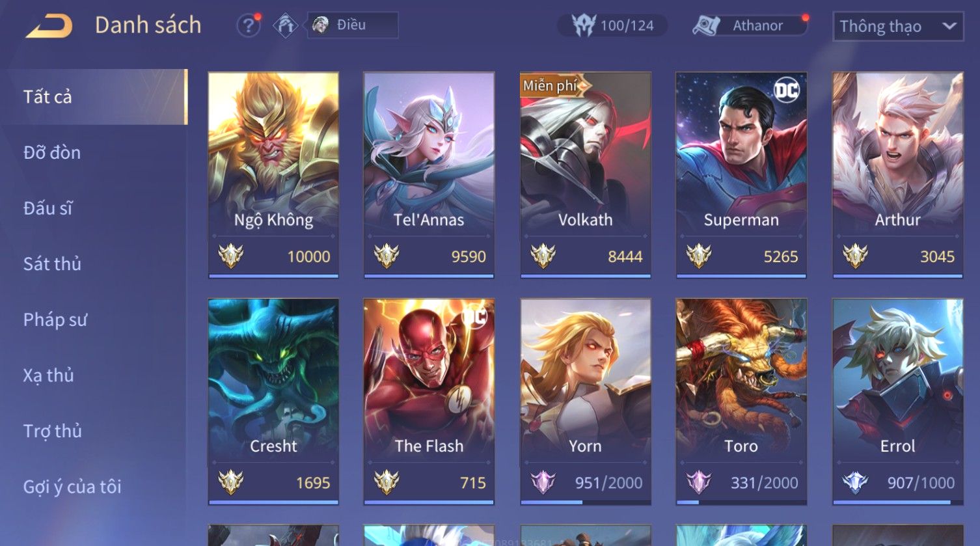Tap the DC logo on Superman card
Image resolution: width=980 pixels, height=546 pixels.
coord(786,90)
